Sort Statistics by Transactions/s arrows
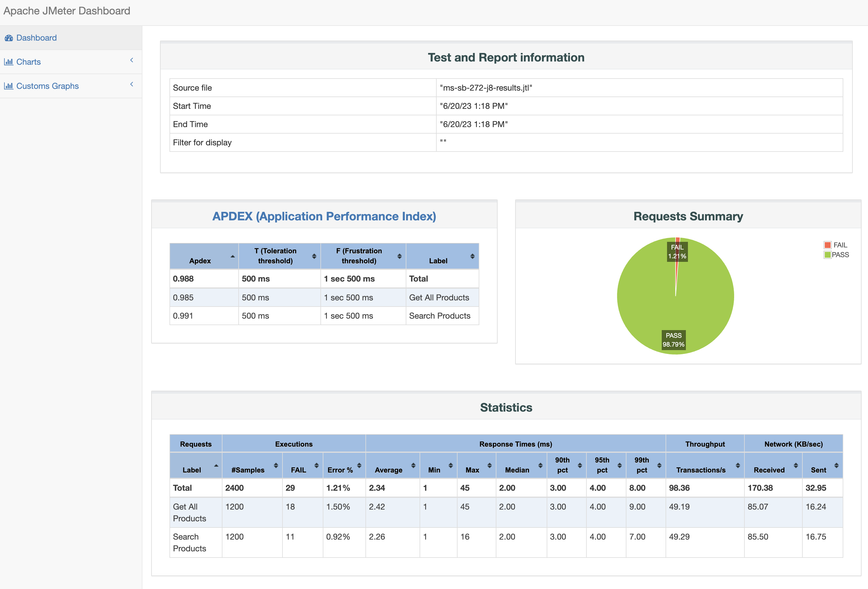 [738, 465]
